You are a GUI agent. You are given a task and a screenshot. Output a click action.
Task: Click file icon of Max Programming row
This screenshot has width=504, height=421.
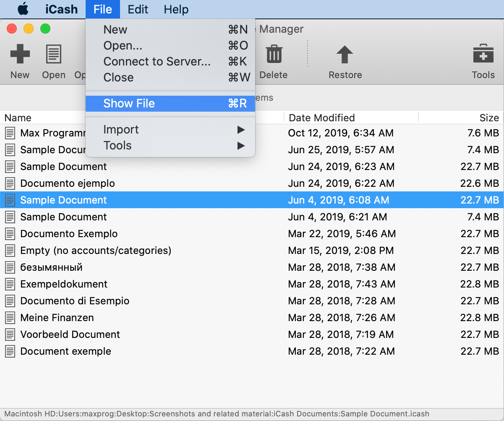click(10, 133)
